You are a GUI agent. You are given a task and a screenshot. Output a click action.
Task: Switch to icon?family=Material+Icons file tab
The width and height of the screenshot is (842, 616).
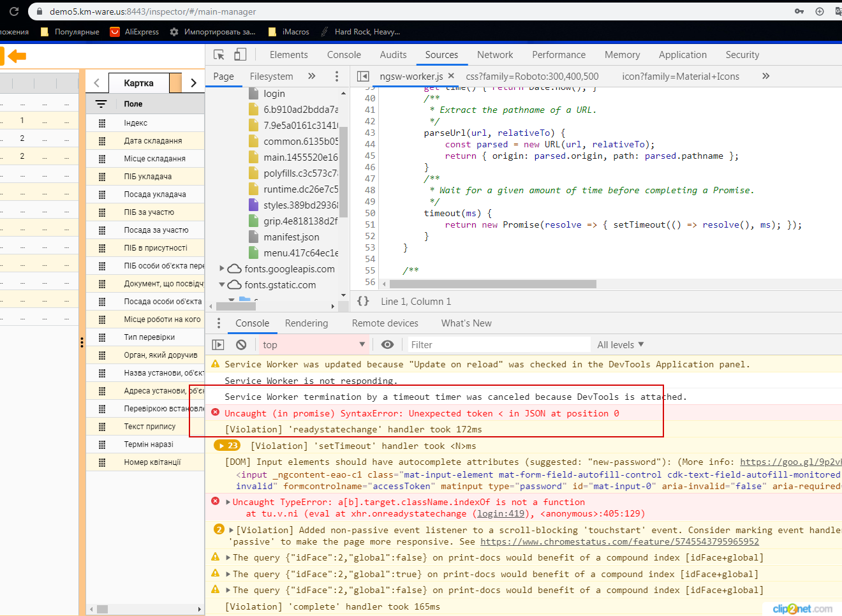point(681,77)
